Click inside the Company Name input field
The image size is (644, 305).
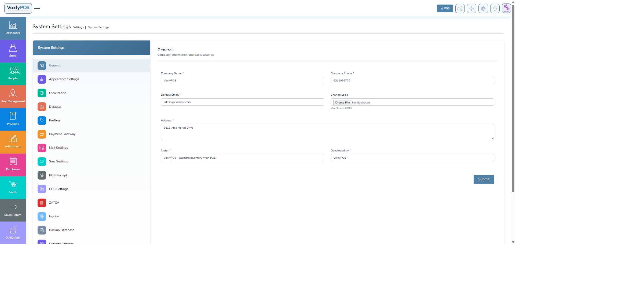242,80
